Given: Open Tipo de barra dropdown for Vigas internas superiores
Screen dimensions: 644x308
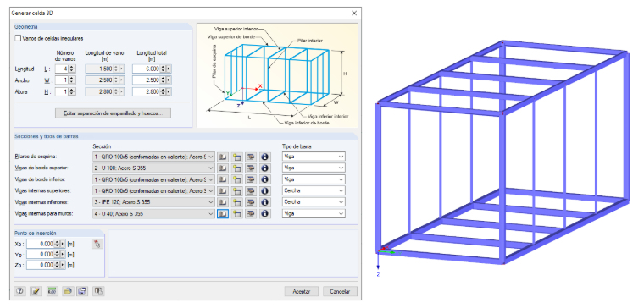Looking at the screenshot, I should (x=314, y=190).
